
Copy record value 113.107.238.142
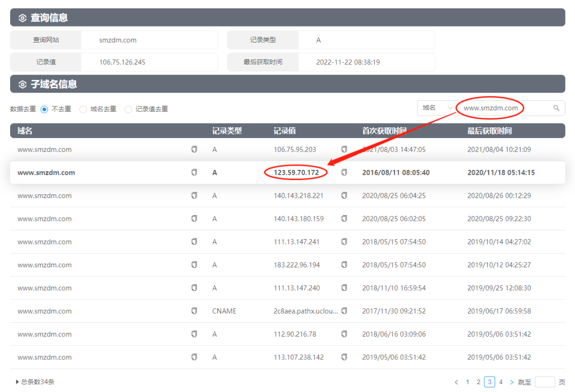click(x=344, y=357)
